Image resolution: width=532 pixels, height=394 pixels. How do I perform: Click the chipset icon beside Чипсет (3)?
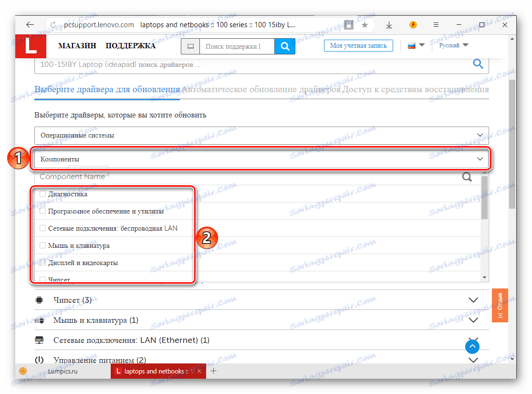[39, 300]
